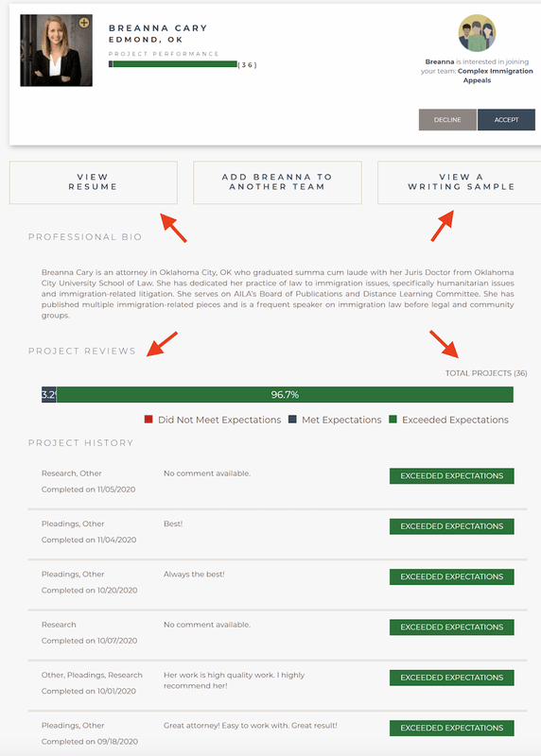Click Exceeded Expectations badge for 'Always the best!' review
The image size is (541, 756).
click(452, 576)
